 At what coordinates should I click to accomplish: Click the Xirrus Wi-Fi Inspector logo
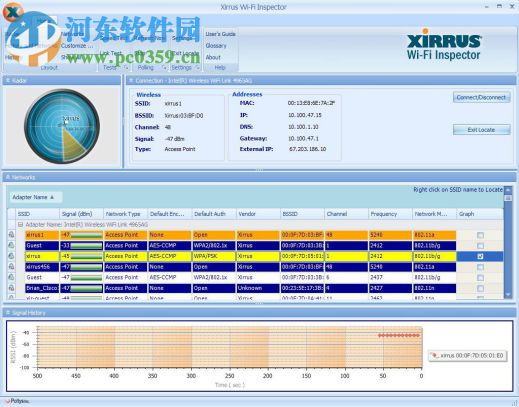click(444, 45)
